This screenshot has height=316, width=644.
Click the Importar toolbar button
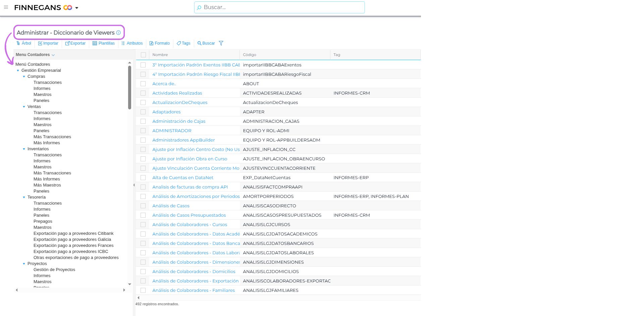pyautogui.click(x=48, y=43)
